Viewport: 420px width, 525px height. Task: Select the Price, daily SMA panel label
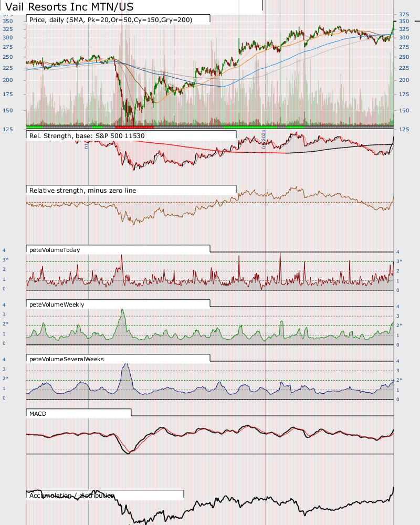(x=111, y=20)
